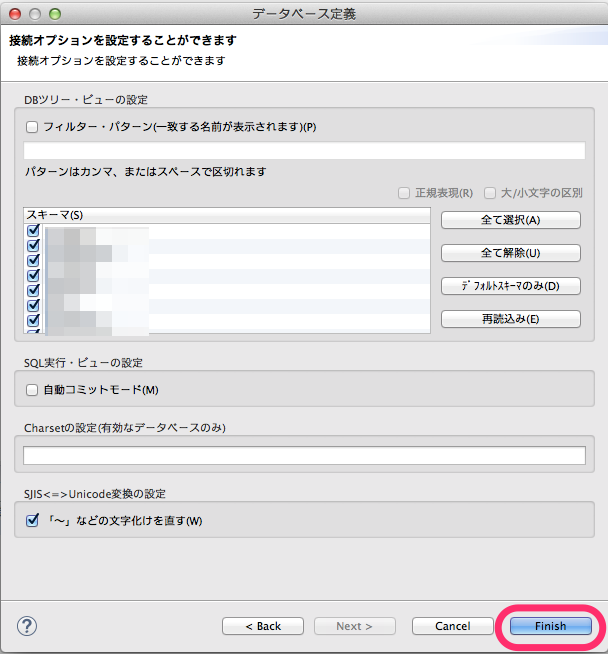Screen dimensions: 608x654
Task: Toggle the 大/小文字の区別 checkbox
Action: (490, 193)
